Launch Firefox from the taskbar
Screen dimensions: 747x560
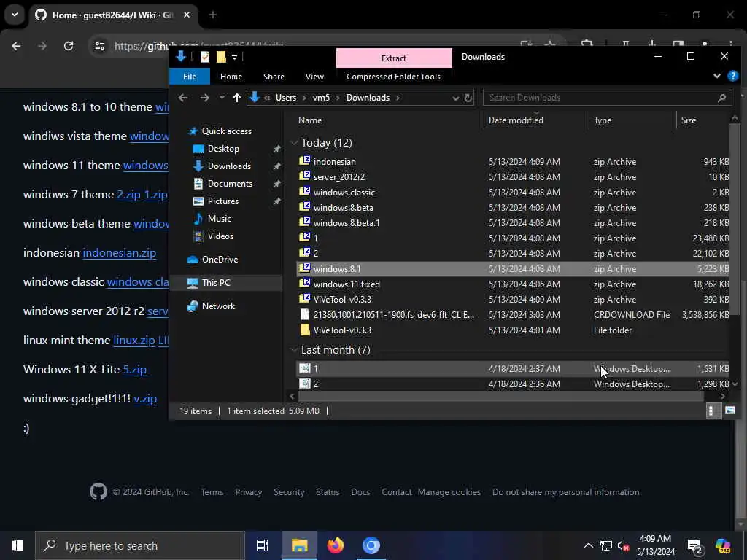[336, 545]
